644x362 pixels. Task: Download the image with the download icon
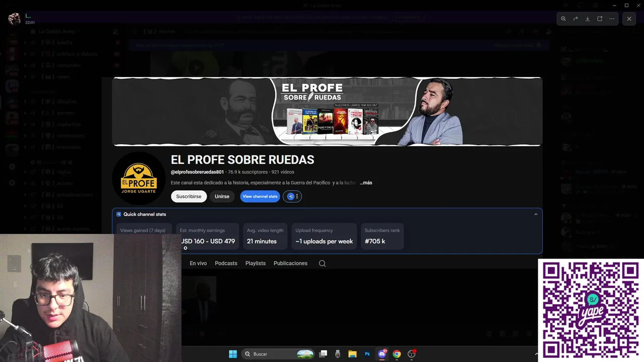tap(588, 19)
